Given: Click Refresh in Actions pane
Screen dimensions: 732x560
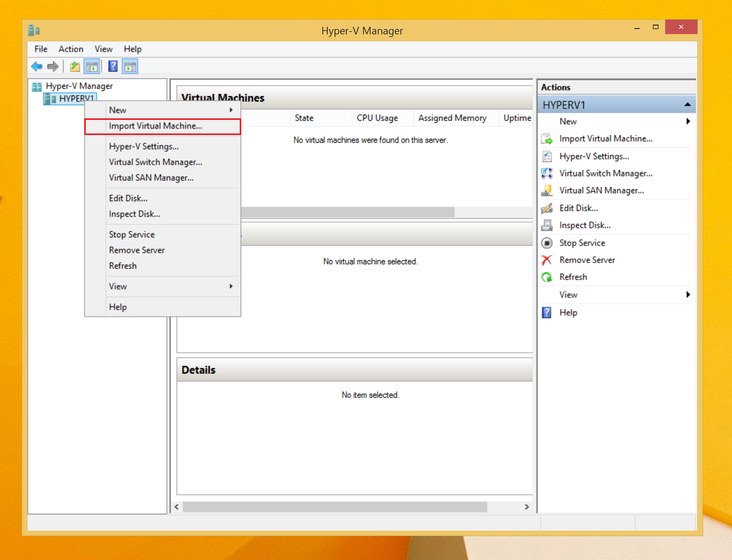Looking at the screenshot, I should (573, 277).
